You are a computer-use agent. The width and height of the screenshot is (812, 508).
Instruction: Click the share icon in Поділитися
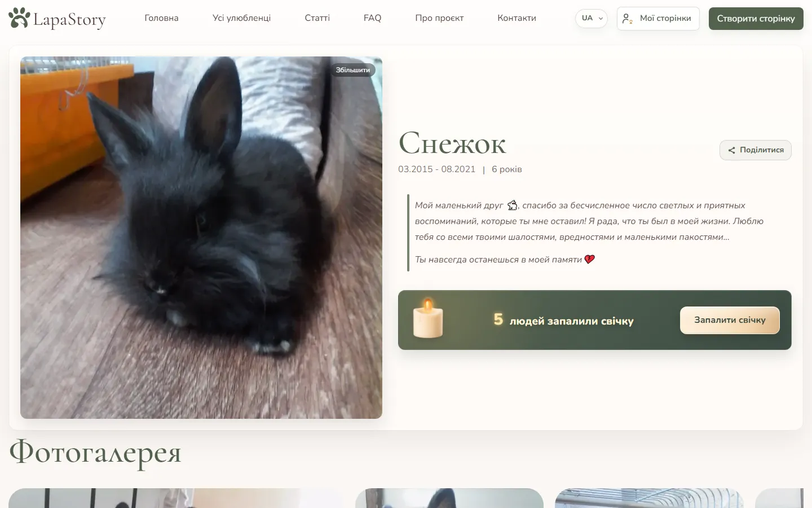[731, 150]
